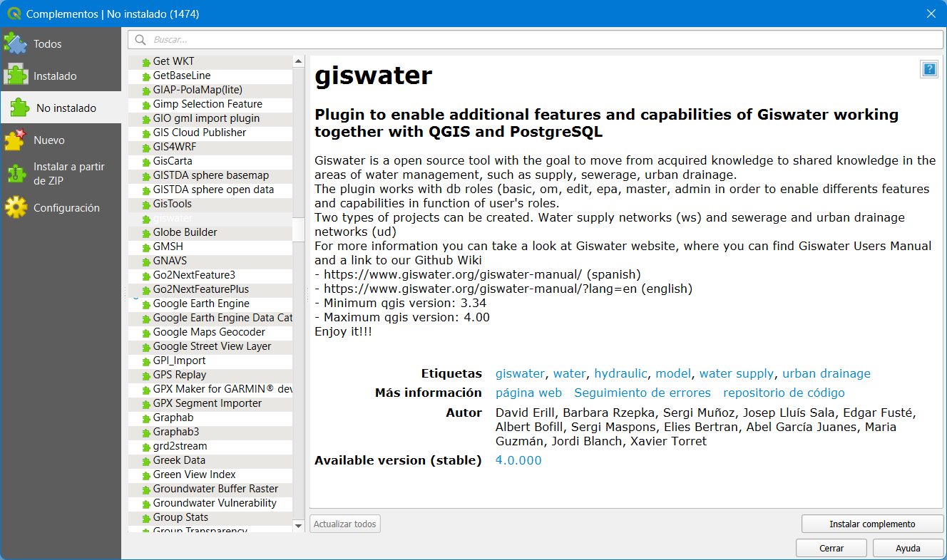Open the Configuración tab

pyautogui.click(x=61, y=207)
